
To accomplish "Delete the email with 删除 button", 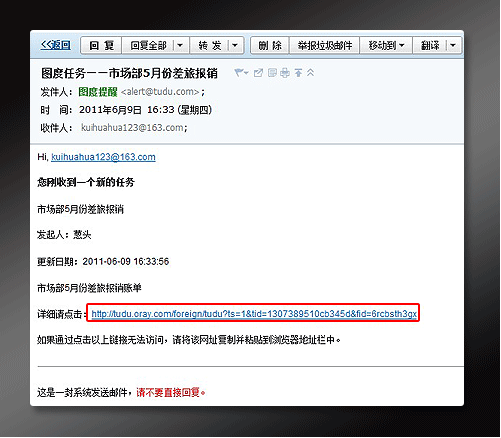I will click(x=270, y=45).
